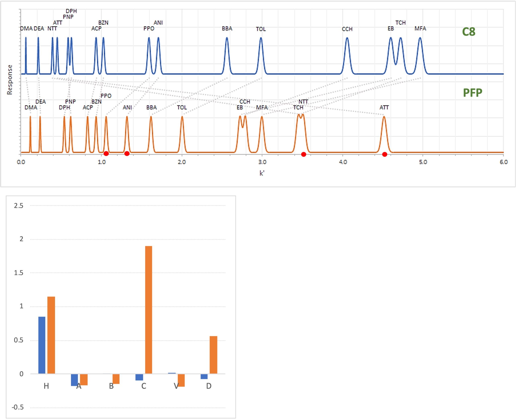This screenshot has width=520, height=420.
Task: Click the BBA label on the orange chromatogram
Action: tap(152, 108)
